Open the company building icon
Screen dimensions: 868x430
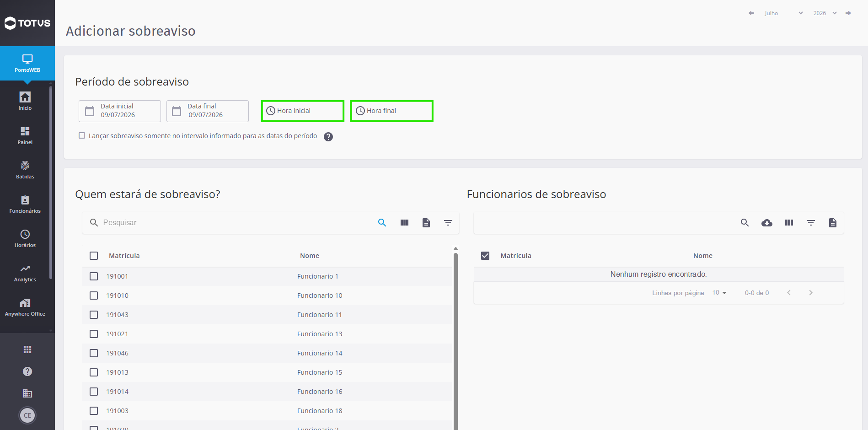(x=27, y=393)
